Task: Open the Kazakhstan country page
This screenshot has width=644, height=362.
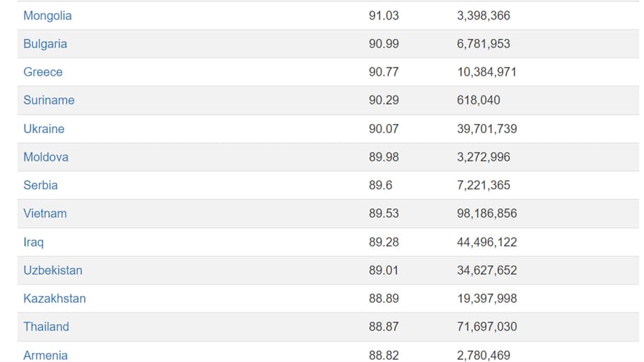Action: 54,299
